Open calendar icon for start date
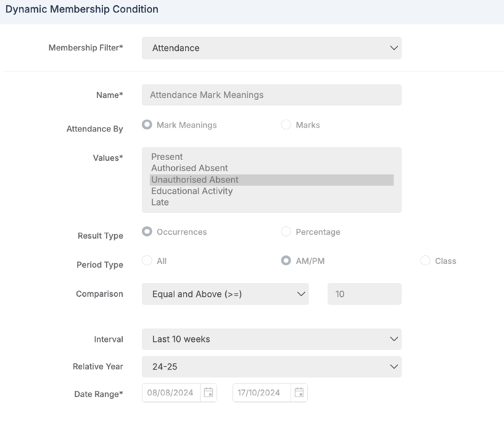This screenshot has width=504, height=430. pyautogui.click(x=208, y=393)
